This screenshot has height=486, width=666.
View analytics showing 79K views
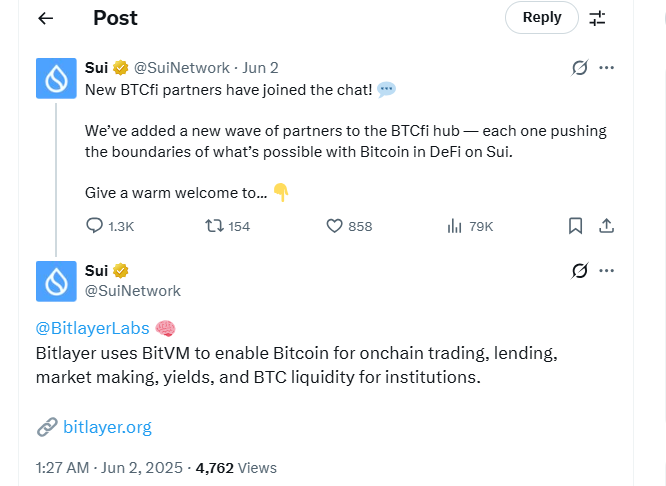453,226
